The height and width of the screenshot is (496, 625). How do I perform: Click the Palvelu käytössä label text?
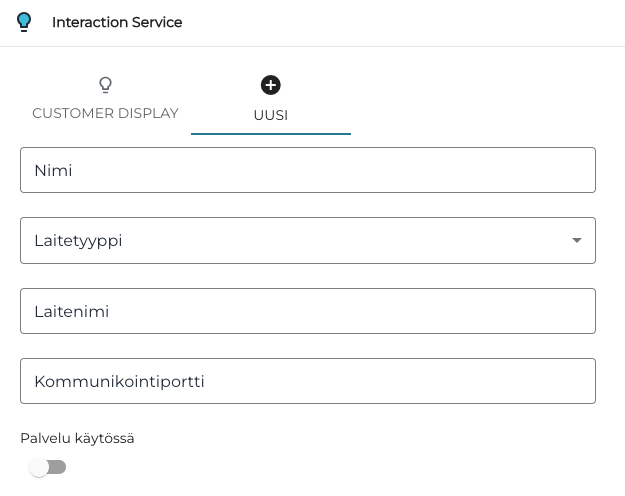pos(77,438)
